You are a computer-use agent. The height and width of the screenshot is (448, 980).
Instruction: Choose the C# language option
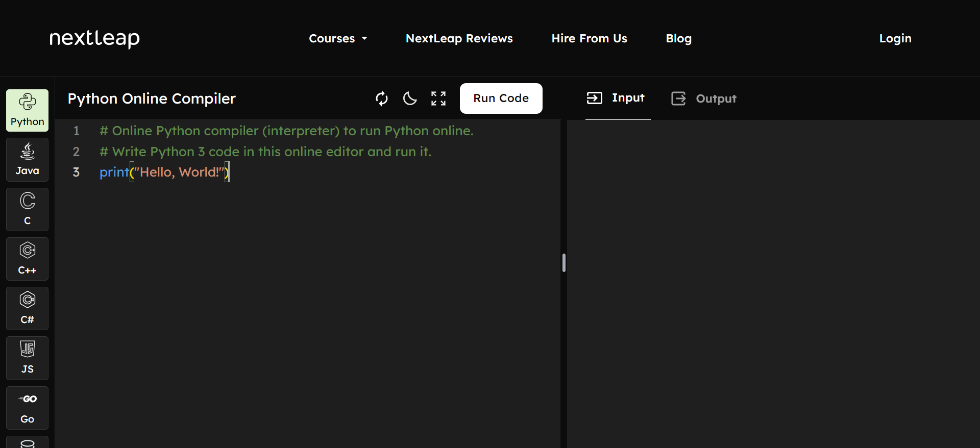[x=27, y=308]
